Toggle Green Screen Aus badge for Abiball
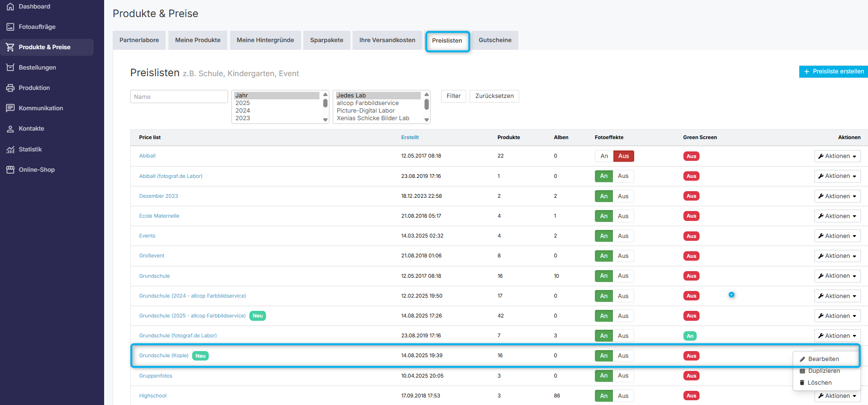 [691, 156]
